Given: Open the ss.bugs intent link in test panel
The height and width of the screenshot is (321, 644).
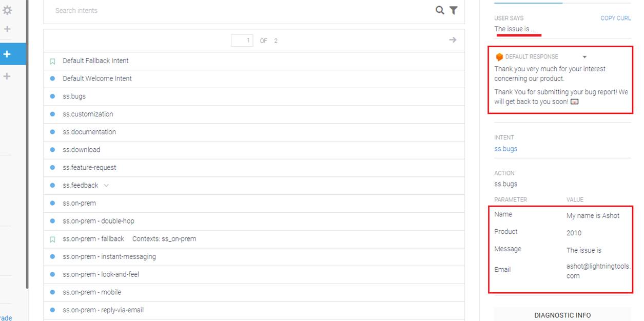Looking at the screenshot, I should pos(505,149).
